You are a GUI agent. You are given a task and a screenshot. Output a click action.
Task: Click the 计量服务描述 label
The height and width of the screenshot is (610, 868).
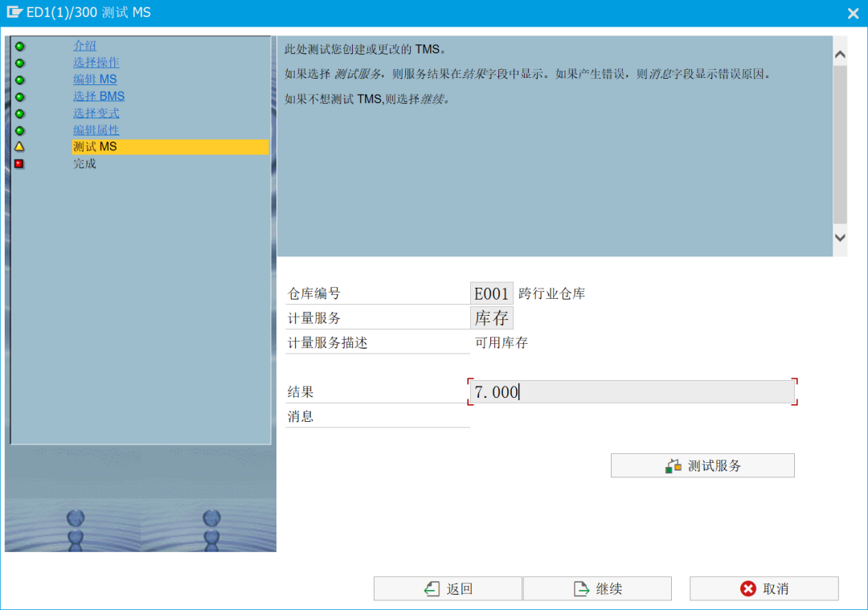click(x=327, y=342)
